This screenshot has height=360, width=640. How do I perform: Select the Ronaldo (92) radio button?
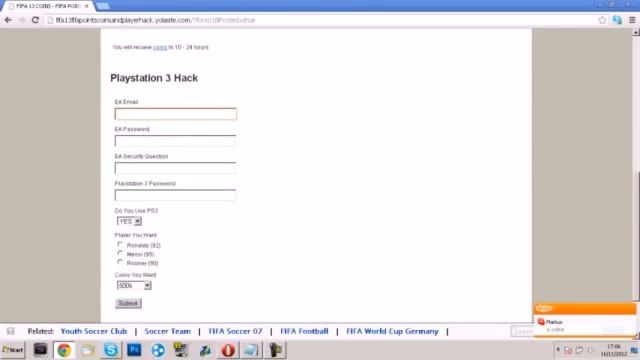(120, 244)
